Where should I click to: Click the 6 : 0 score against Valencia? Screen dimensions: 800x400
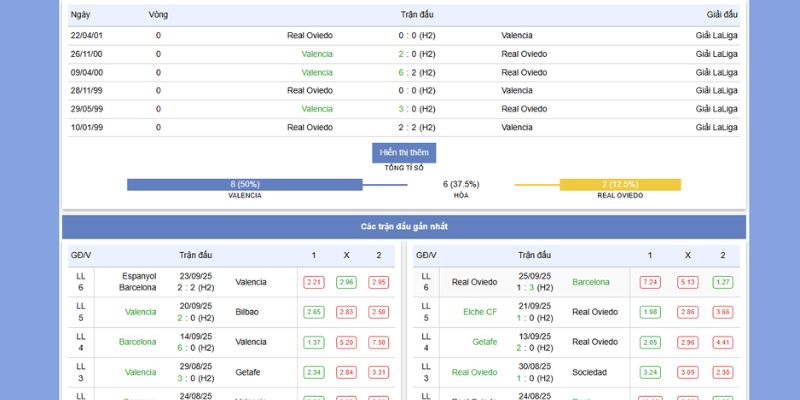click(196, 348)
